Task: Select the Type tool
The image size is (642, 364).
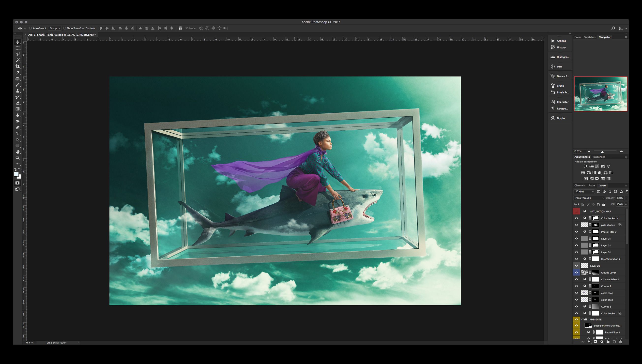Action: tap(17, 134)
